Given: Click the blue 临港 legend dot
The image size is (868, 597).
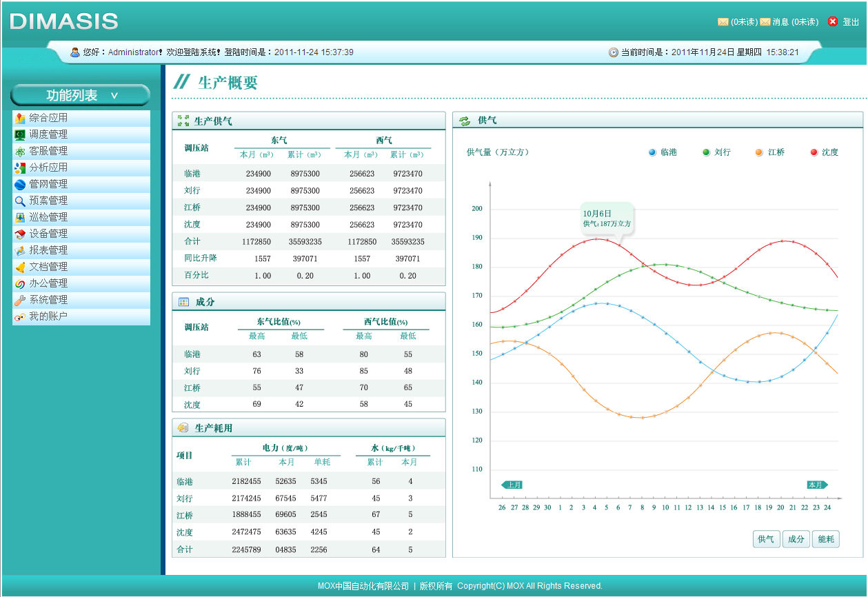Looking at the screenshot, I should tap(652, 152).
